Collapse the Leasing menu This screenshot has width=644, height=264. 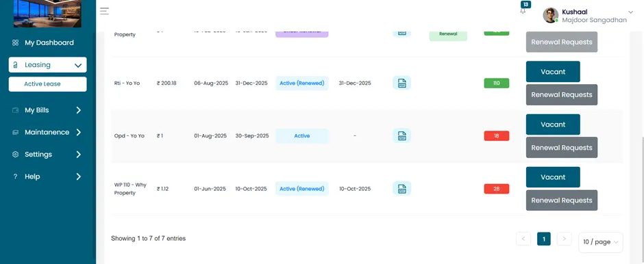click(x=48, y=65)
